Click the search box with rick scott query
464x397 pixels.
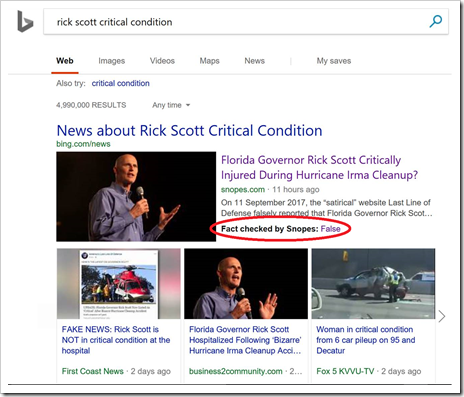point(246,22)
